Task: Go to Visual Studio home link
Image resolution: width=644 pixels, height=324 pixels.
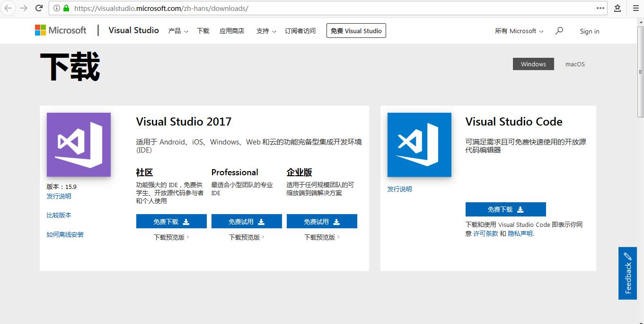Action: click(x=134, y=30)
